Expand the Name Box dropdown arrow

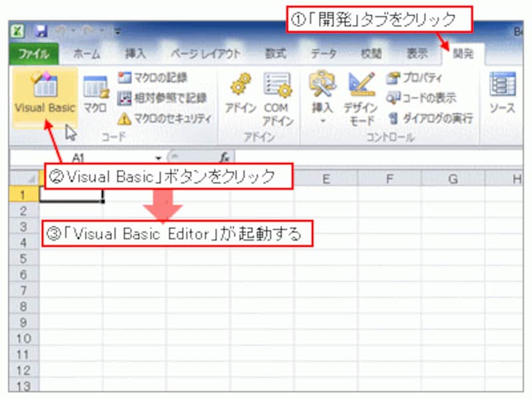pos(158,158)
